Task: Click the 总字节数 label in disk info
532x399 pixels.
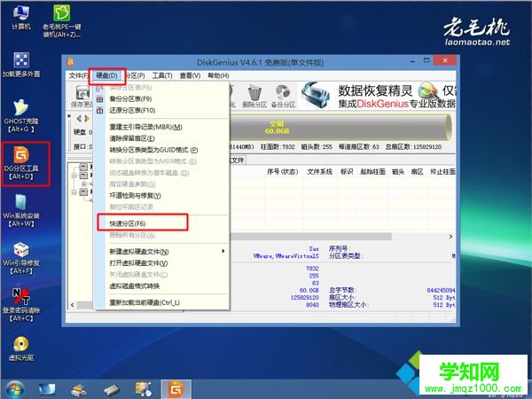Action: 342,290
